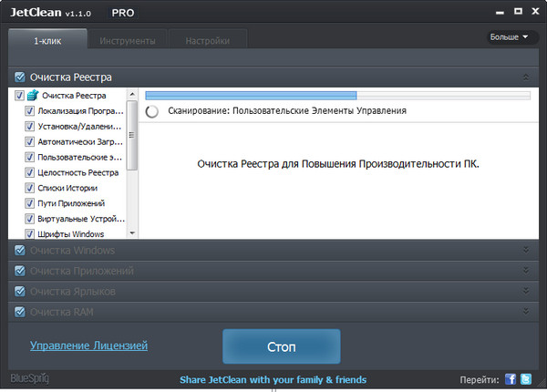This screenshot has height=392, width=547.
Task: Click the registry scan progress bar
Action: (x=337, y=95)
